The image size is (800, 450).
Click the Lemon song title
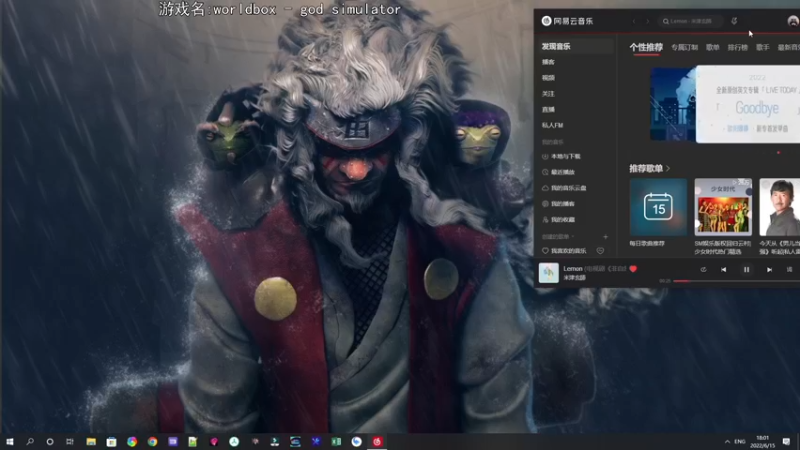coord(573,268)
